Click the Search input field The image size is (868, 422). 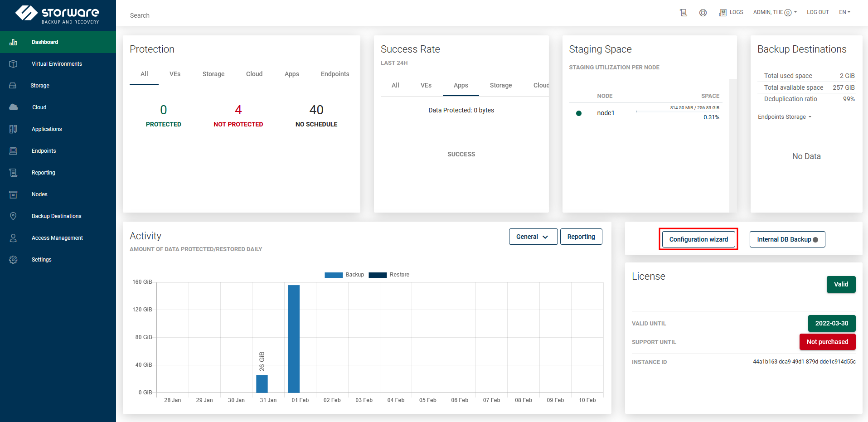(213, 15)
